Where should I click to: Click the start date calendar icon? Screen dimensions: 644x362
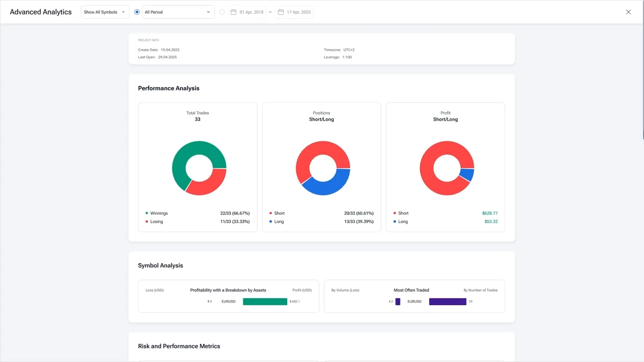[233, 12]
